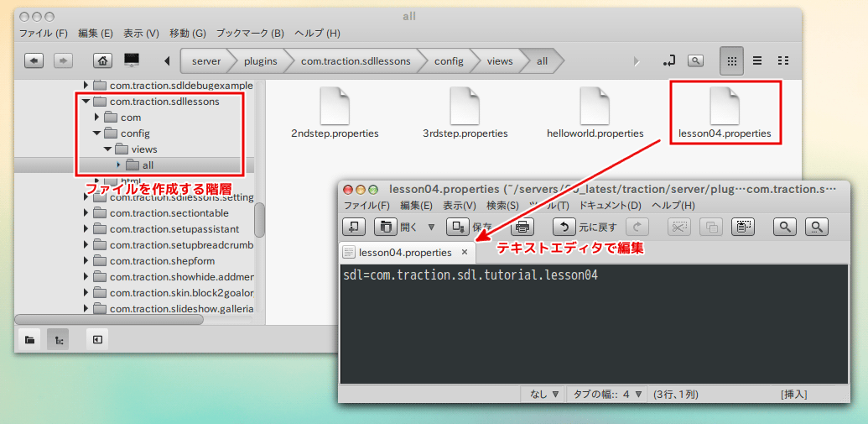Screen dimensions: 868x424
Task: Switch to list view mode
Action: point(756,60)
